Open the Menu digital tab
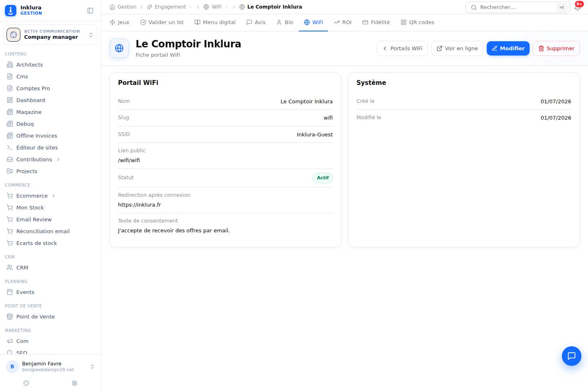This screenshot has height=392, width=588. pyautogui.click(x=215, y=22)
